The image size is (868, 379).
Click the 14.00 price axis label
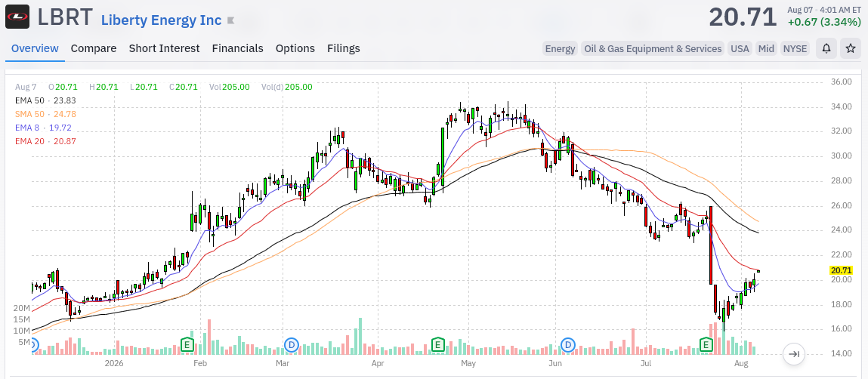[842, 353]
